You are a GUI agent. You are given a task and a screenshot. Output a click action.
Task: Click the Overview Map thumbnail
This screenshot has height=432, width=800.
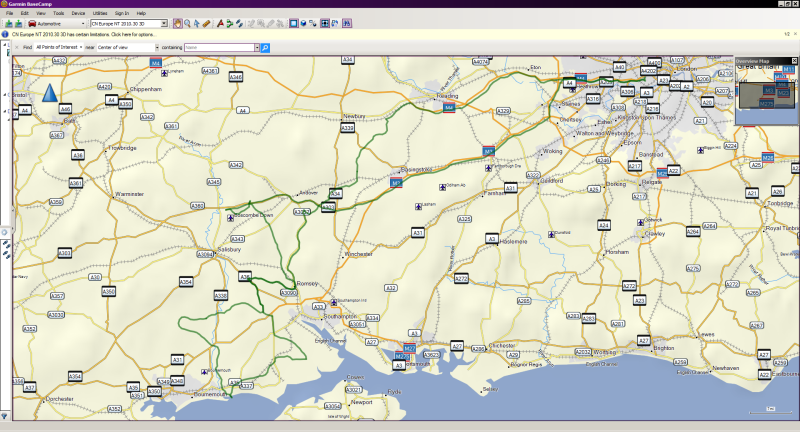(x=765, y=95)
